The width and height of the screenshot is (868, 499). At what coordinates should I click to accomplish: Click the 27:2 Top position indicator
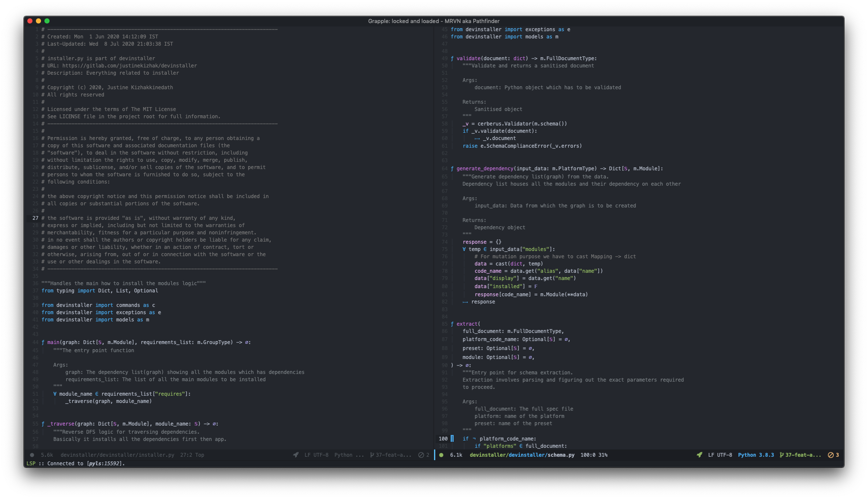coord(192,455)
